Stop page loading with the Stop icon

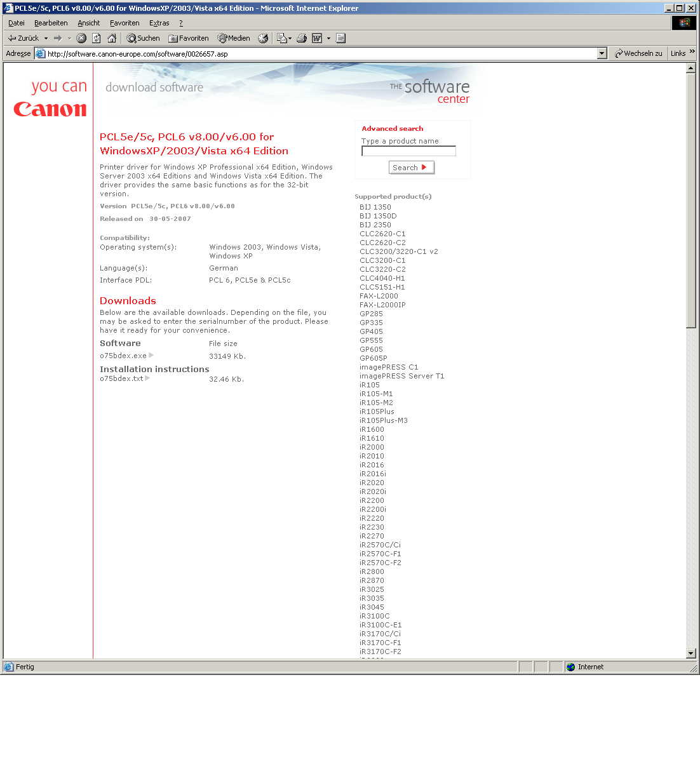coord(81,38)
